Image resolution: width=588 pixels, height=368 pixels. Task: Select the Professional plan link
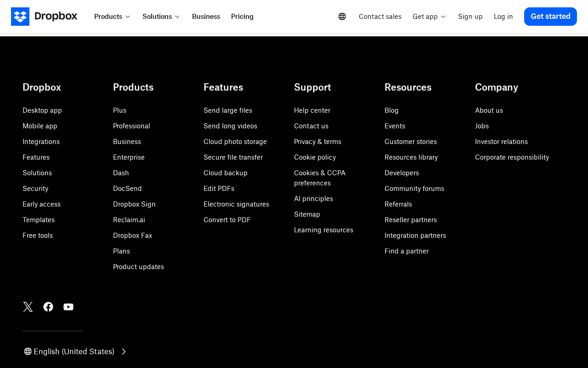pos(131,126)
